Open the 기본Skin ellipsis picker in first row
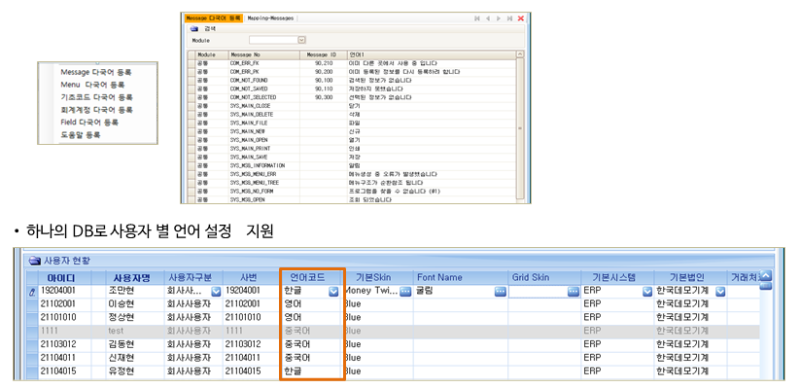This screenshot has height=388, width=800. 405,292
